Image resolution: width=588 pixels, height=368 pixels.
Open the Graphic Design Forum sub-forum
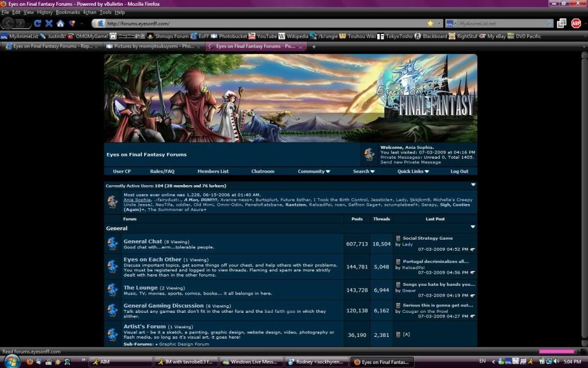(184, 344)
